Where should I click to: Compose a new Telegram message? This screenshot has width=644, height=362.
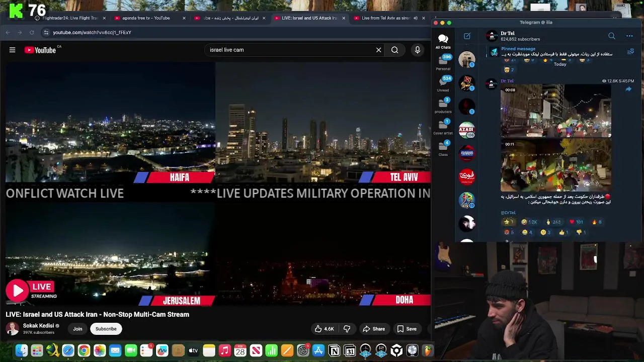(x=467, y=36)
